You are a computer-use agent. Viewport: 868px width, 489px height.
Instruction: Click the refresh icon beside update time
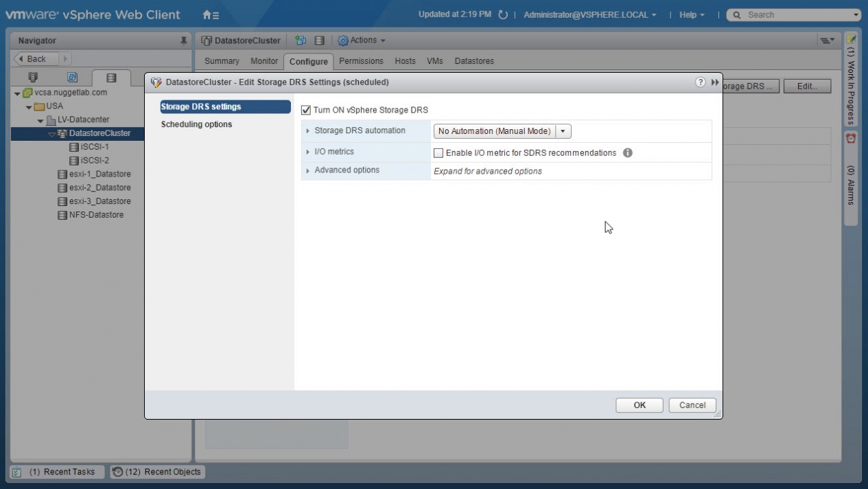click(x=503, y=15)
